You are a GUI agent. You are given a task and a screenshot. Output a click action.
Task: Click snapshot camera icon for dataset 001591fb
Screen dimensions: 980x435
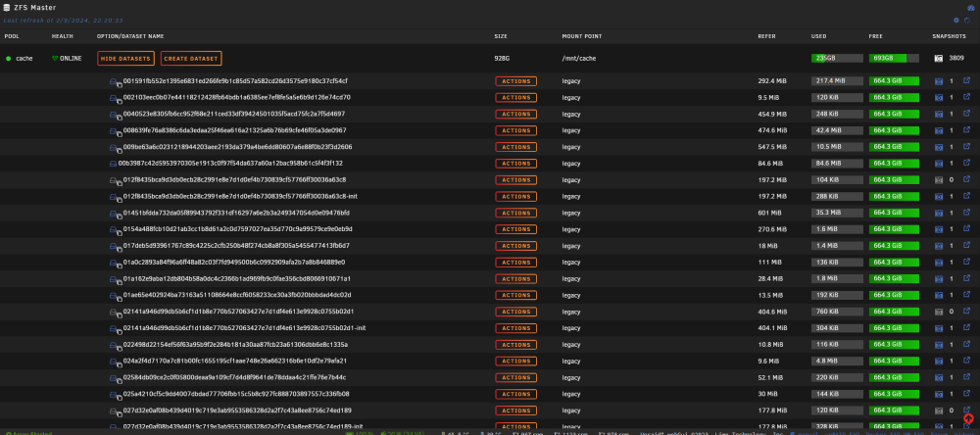(938, 81)
